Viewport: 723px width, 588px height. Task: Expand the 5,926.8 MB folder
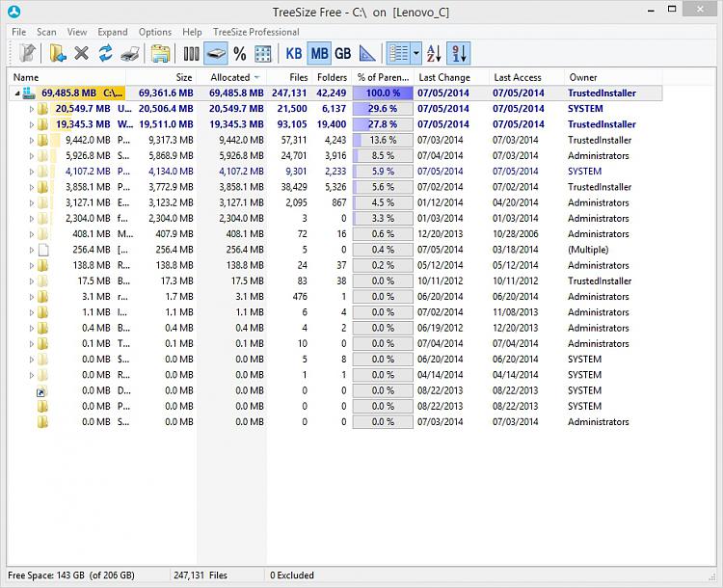pos(32,156)
